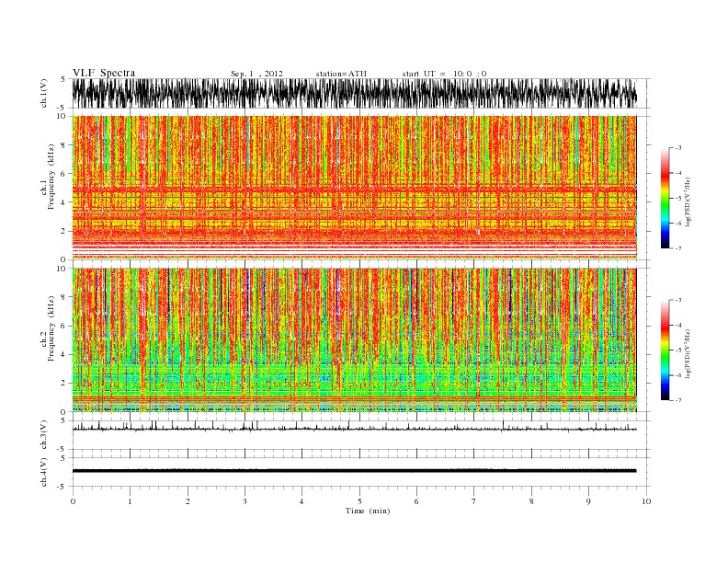Click the "8" kHz tick of ch.2 spectrogram
This screenshot has height=563, width=728.
(x=63, y=297)
